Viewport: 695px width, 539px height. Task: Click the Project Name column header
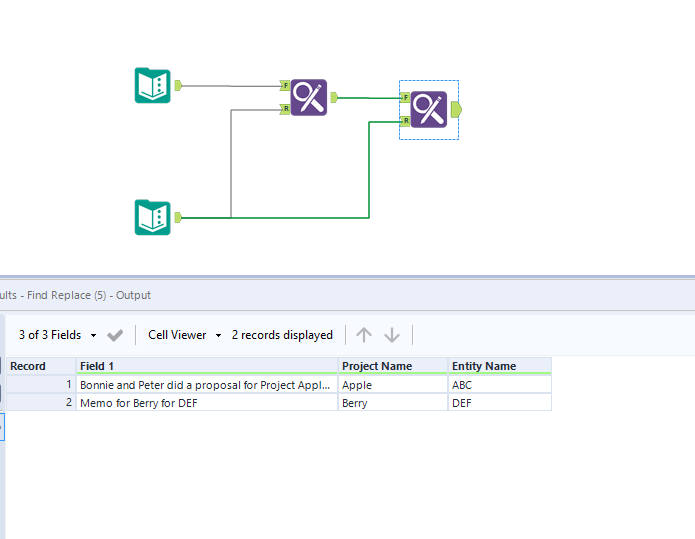point(393,366)
